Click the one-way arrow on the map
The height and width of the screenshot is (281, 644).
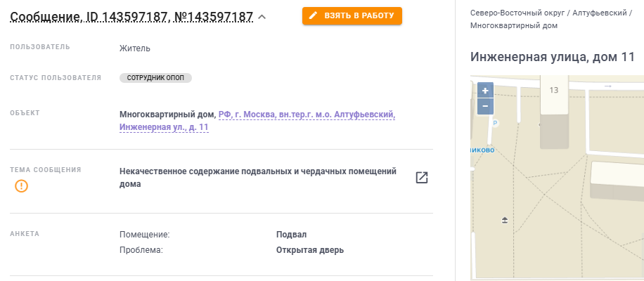tap(607, 86)
